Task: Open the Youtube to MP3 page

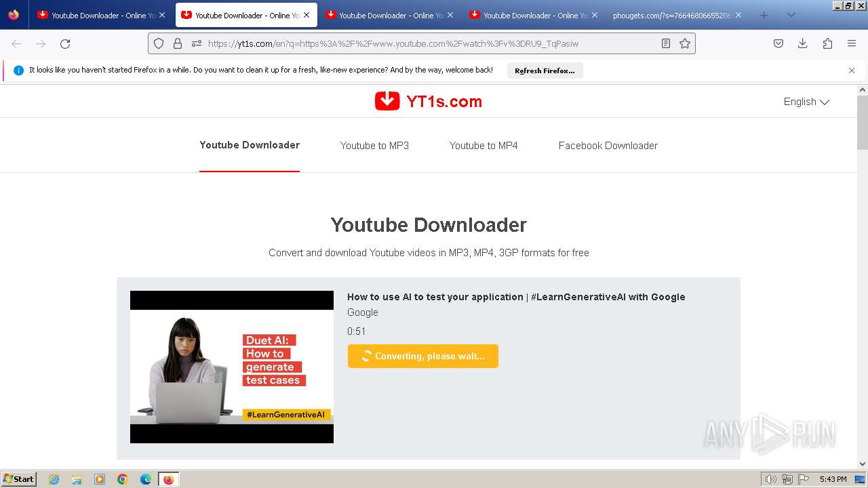Action: 374,146
